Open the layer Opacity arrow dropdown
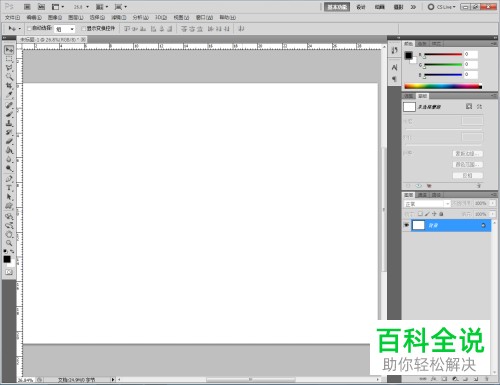The image size is (500, 385). click(493, 203)
